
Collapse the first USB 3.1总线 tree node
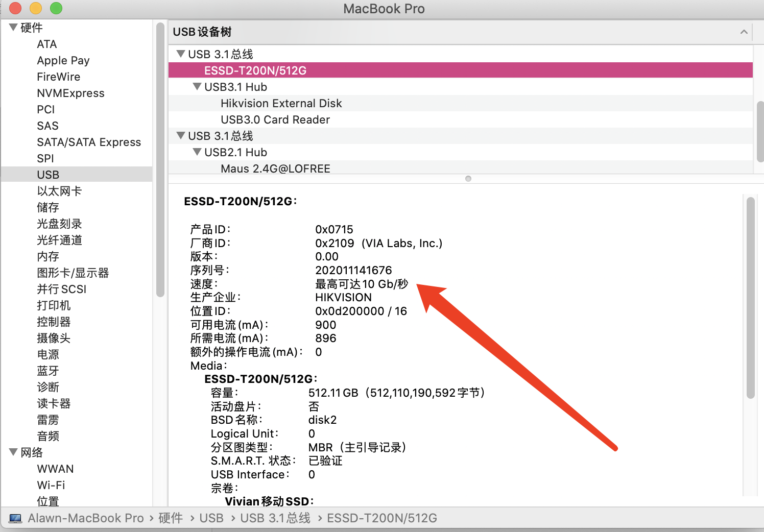[x=180, y=53]
